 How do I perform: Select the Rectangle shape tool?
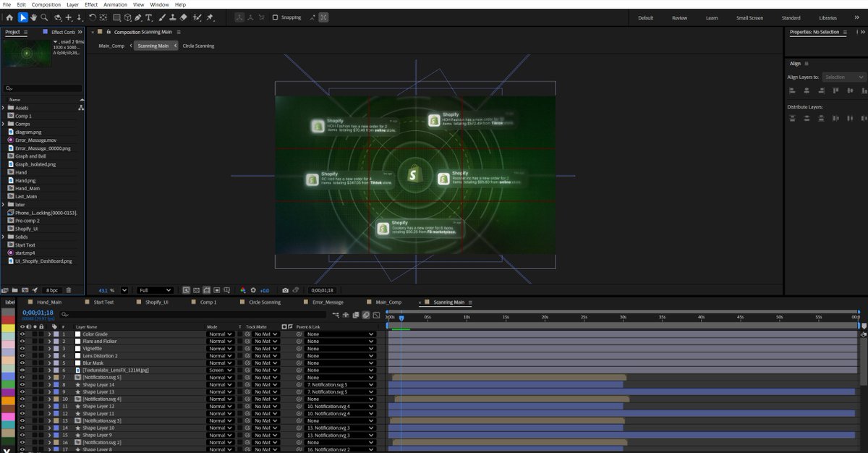[115, 17]
